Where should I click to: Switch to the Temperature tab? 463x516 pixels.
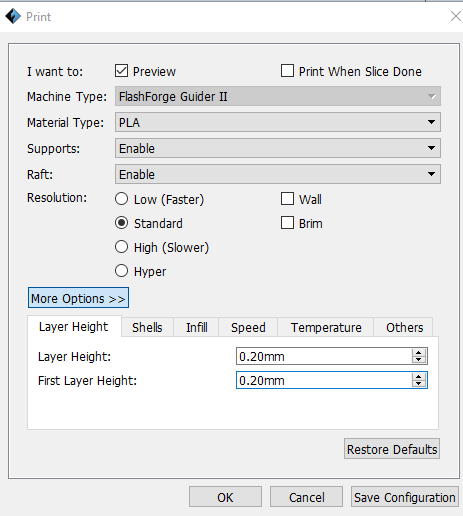326,327
